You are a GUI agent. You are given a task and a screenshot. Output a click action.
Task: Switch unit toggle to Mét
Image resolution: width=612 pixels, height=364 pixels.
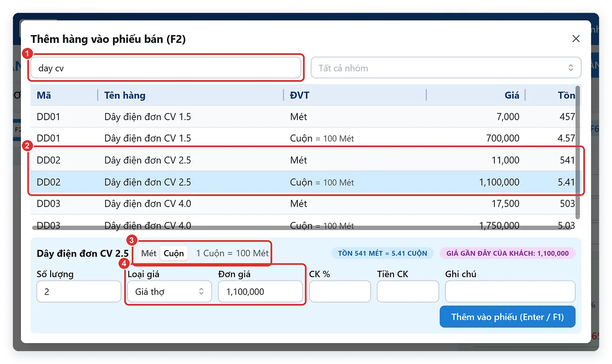pyautogui.click(x=149, y=253)
